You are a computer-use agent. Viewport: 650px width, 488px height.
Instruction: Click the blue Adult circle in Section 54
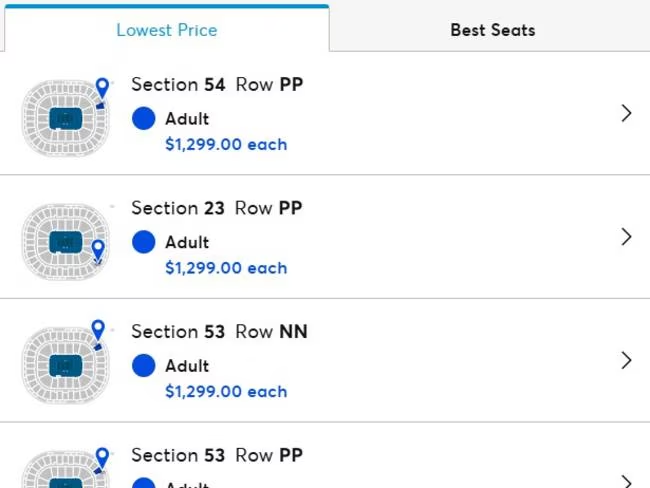click(144, 119)
